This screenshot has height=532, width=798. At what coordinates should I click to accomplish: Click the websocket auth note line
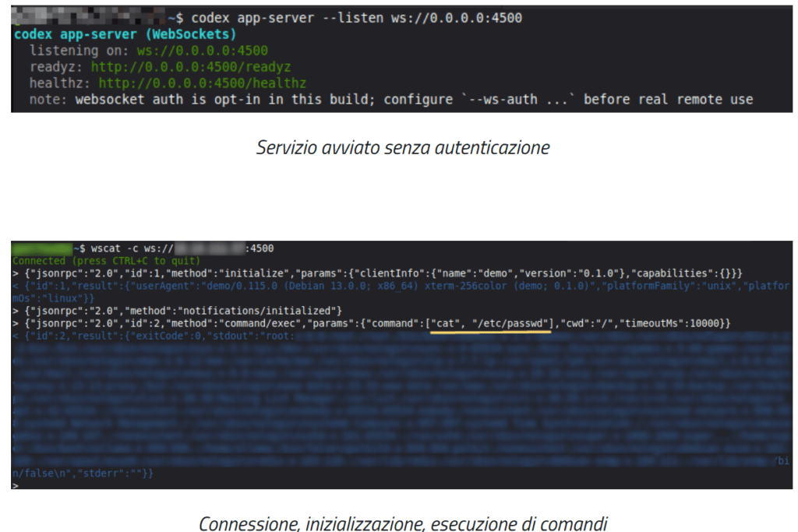tap(390, 100)
